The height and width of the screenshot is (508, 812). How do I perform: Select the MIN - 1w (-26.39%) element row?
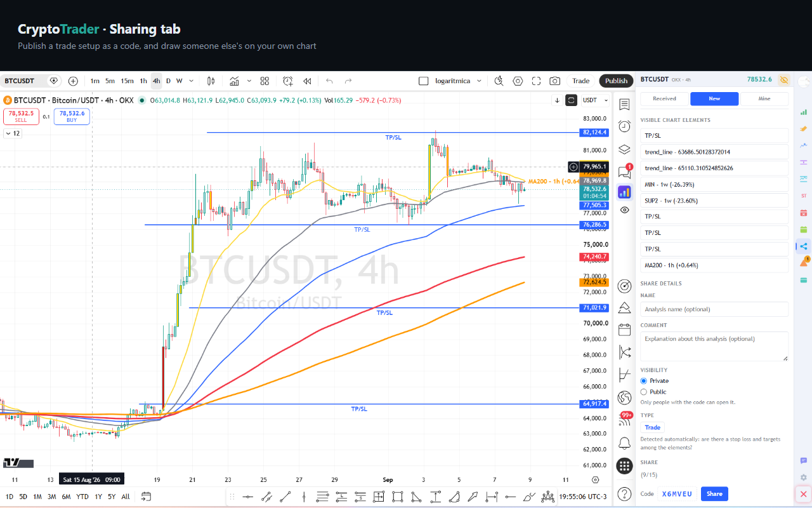click(x=714, y=184)
